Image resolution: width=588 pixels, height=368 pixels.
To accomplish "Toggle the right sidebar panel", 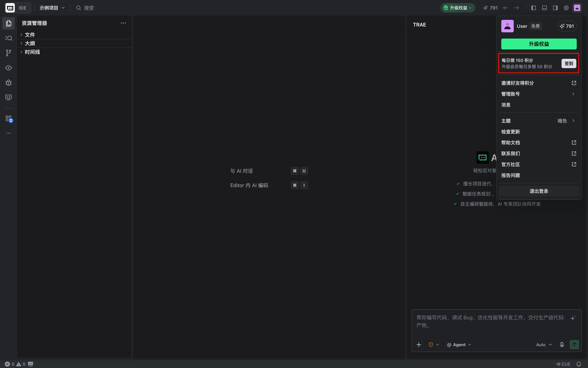I will [555, 8].
